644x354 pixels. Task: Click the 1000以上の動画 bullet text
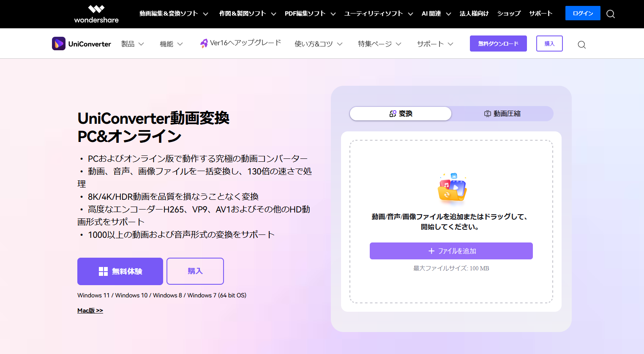181,234
